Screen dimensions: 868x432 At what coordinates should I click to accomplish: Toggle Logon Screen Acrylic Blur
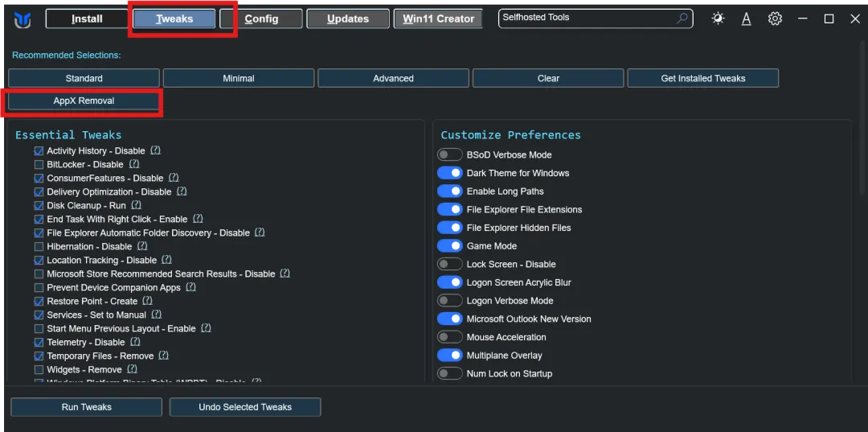449,282
